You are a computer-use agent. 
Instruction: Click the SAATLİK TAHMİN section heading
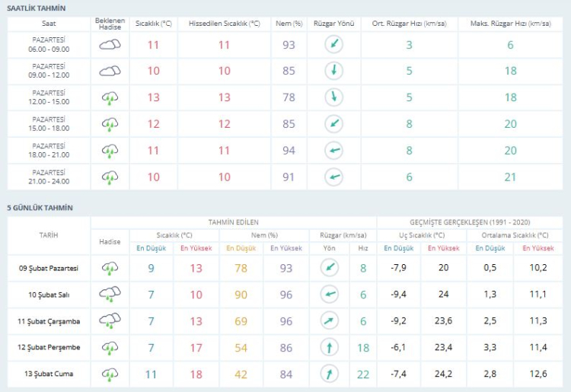37,8
